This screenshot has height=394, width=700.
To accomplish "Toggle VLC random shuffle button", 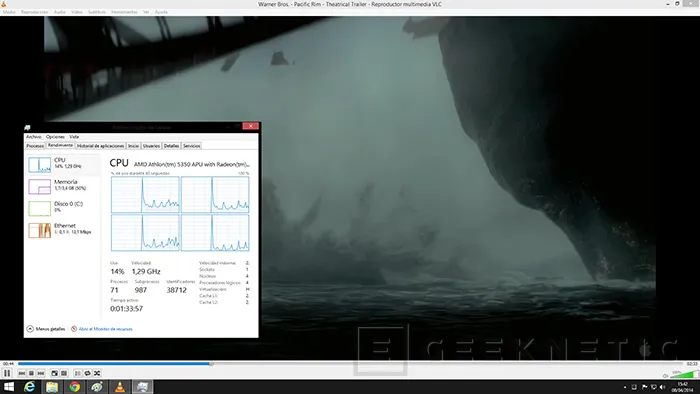I will (97, 373).
